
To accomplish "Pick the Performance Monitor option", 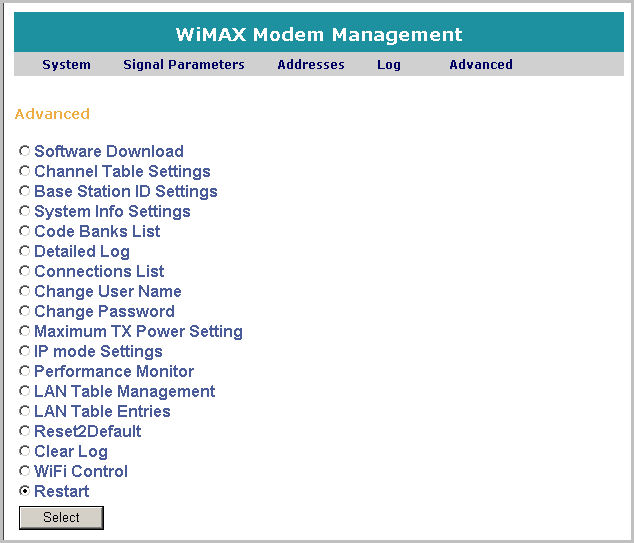I will click(25, 371).
